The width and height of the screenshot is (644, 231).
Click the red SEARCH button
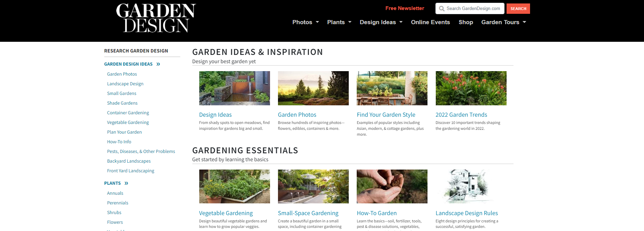pyautogui.click(x=518, y=9)
